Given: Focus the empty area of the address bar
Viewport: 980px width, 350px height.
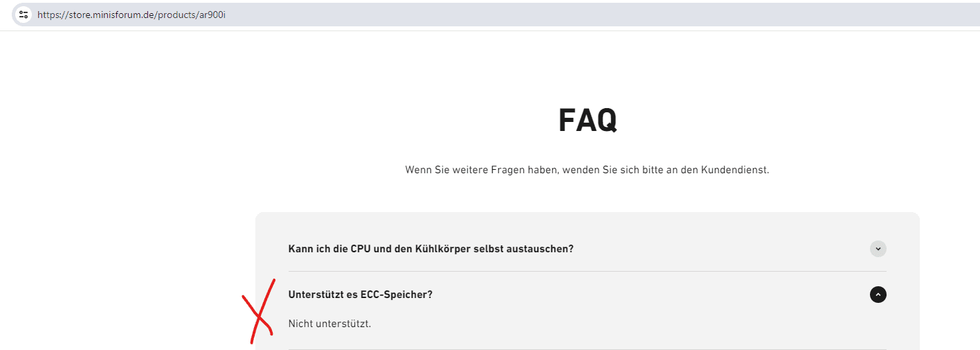Looking at the screenshot, I should (554, 15).
